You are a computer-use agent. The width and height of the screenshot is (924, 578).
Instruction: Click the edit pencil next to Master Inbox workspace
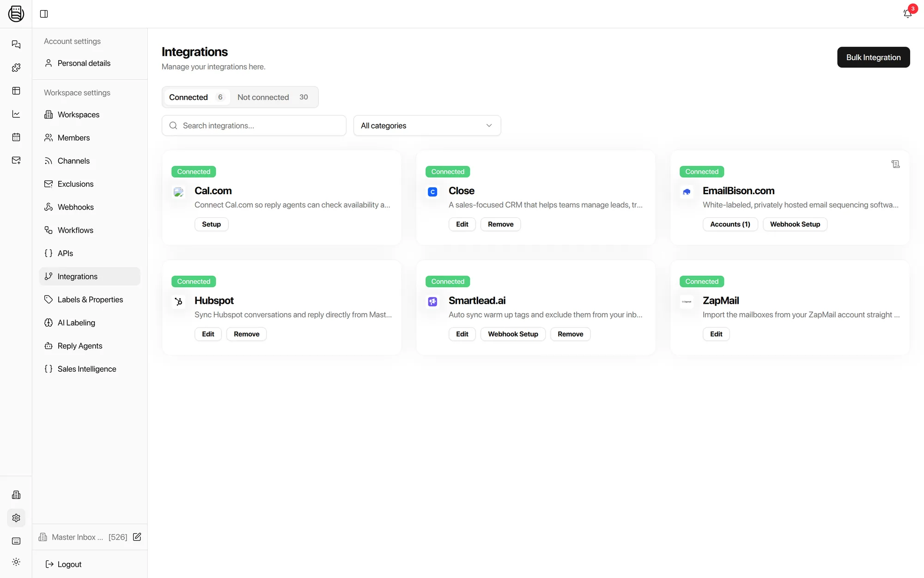click(x=137, y=537)
